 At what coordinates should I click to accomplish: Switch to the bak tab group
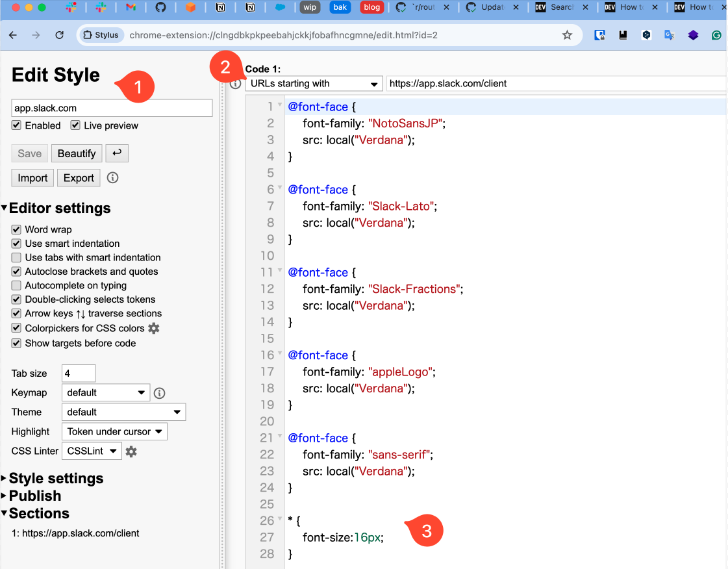click(x=340, y=7)
